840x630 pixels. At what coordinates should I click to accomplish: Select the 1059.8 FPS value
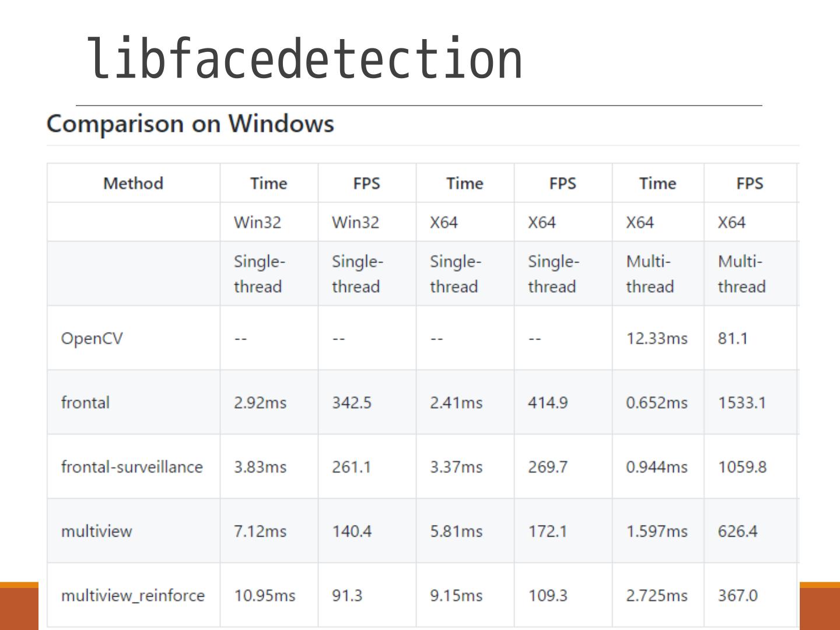click(x=742, y=467)
